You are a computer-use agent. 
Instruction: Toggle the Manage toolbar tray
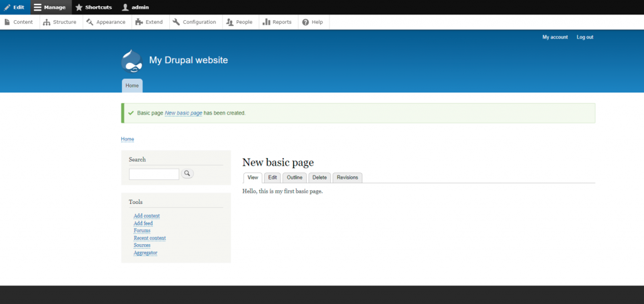pos(50,7)
